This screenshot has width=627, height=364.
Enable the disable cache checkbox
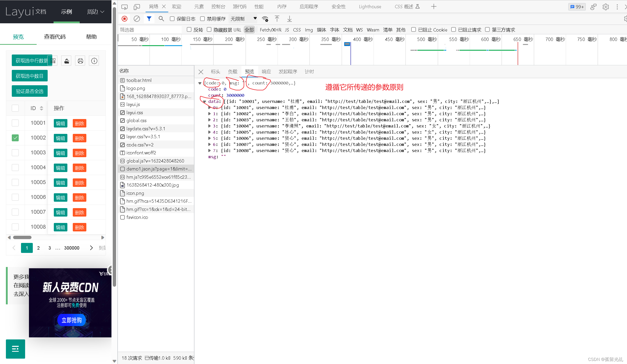202,19
